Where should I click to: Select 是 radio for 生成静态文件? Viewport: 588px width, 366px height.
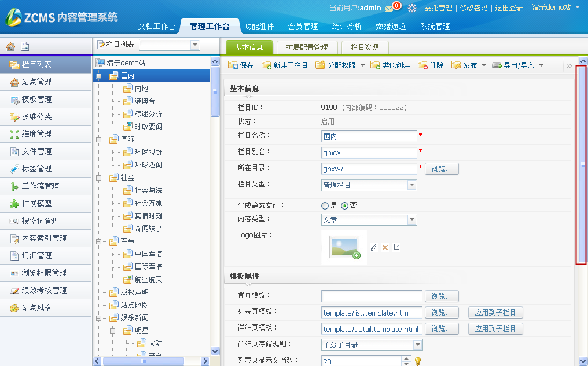[325, 206]
